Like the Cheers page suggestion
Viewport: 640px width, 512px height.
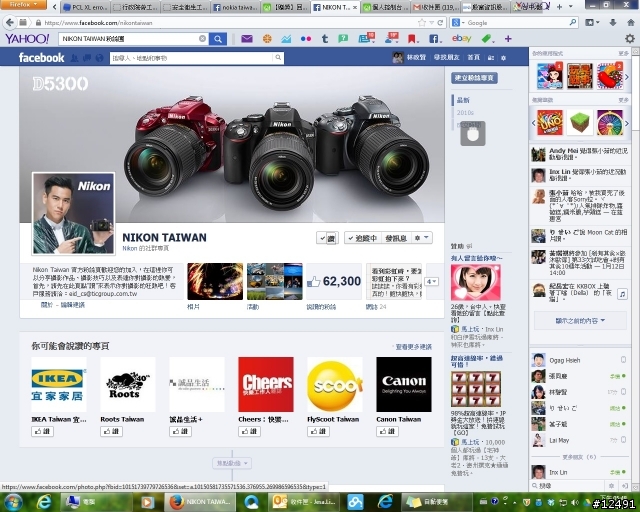tap(249, 431)
